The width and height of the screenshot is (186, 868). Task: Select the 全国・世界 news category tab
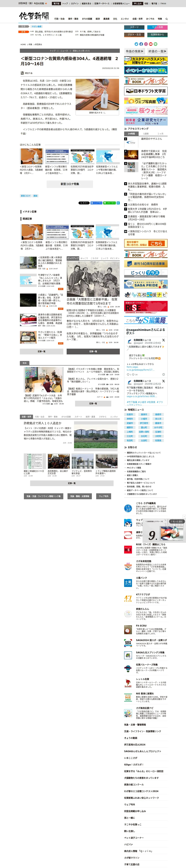coord(26,417)
